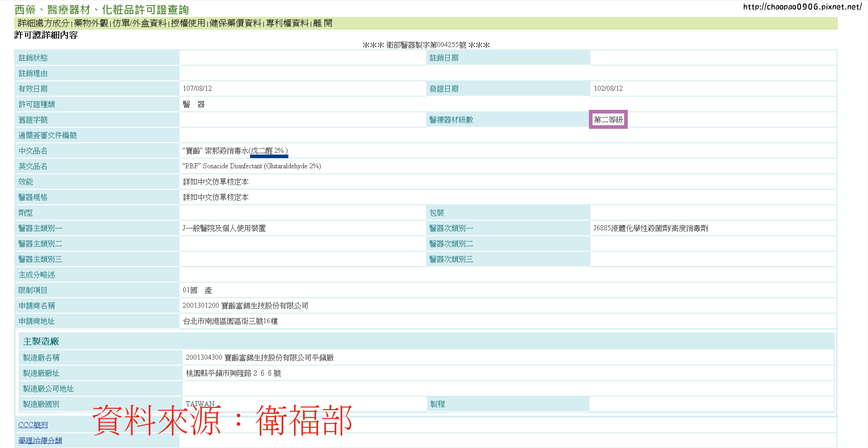
Task: Click manufacturer name 寶齡富錦生技股份有限公司平鎮廠
Action: coord(260,358)
